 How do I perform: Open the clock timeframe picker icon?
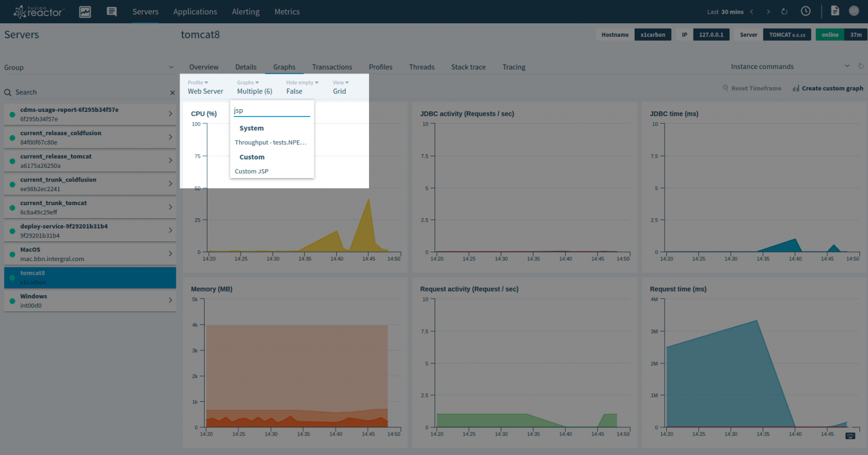pyautogui.click(x=805, y=11)
